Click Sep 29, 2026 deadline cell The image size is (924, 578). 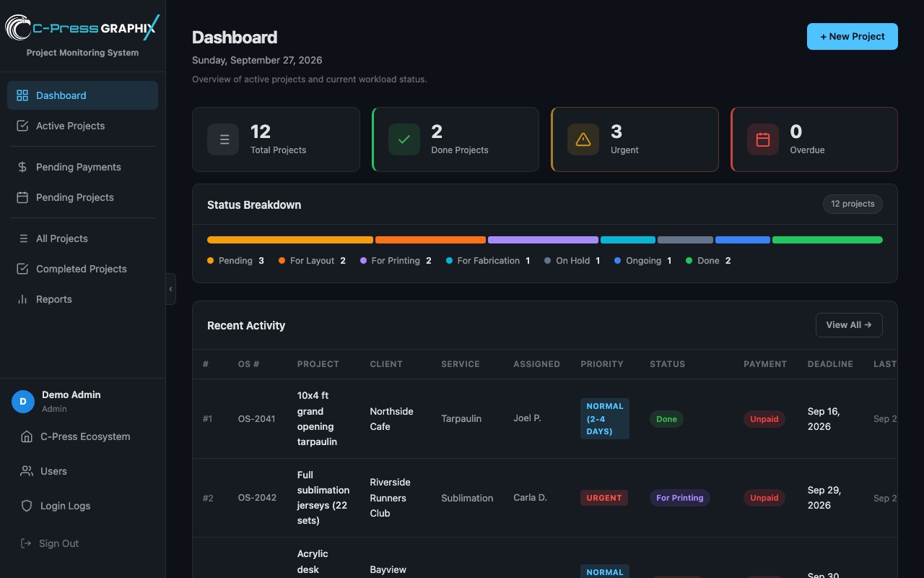[x=824, y=498]
